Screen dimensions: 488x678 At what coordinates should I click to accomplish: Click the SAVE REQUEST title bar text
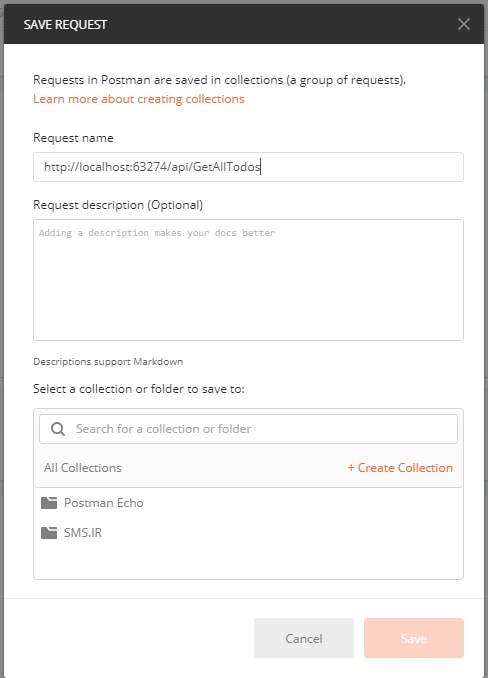coord(65,25)
